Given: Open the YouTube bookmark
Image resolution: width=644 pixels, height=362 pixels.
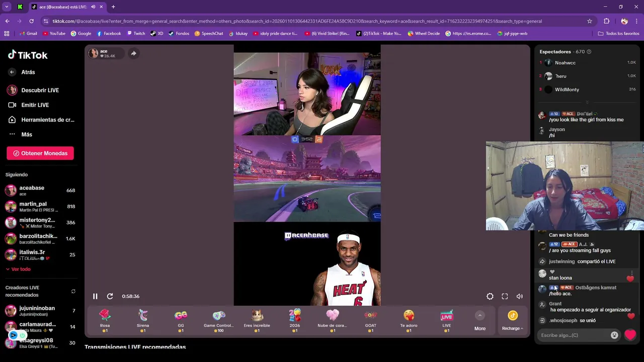Looking at the screenshot, I should pyautogui.click(x=54, y=34).
